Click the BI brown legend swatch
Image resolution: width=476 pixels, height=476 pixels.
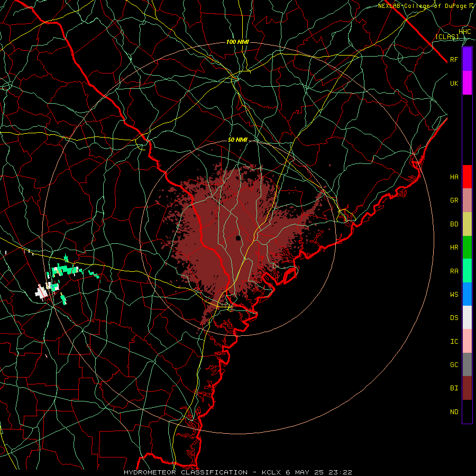(x=467, y=388)
